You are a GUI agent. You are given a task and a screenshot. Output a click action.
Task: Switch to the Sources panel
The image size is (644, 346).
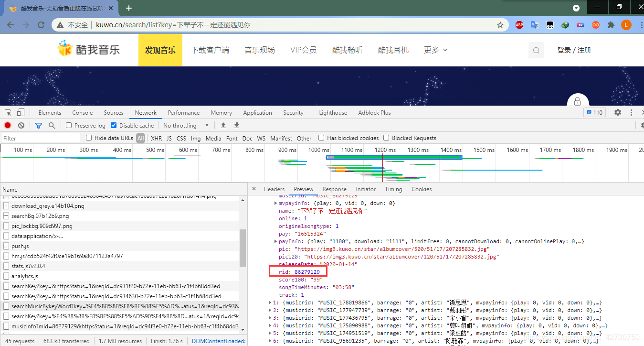click(x=114, y=113)
